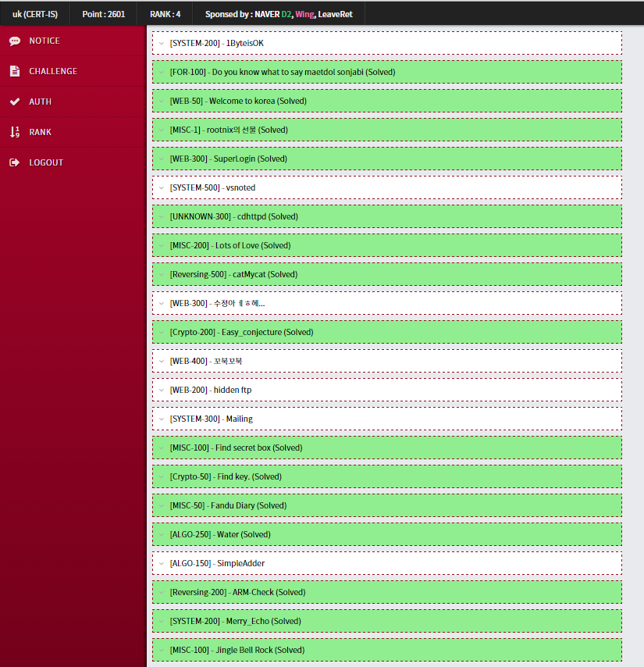The height and width of the screenshot is (667, 644).
Task: Open [MISC-100] - Jingle Bell Rock title
Action: 237,651
